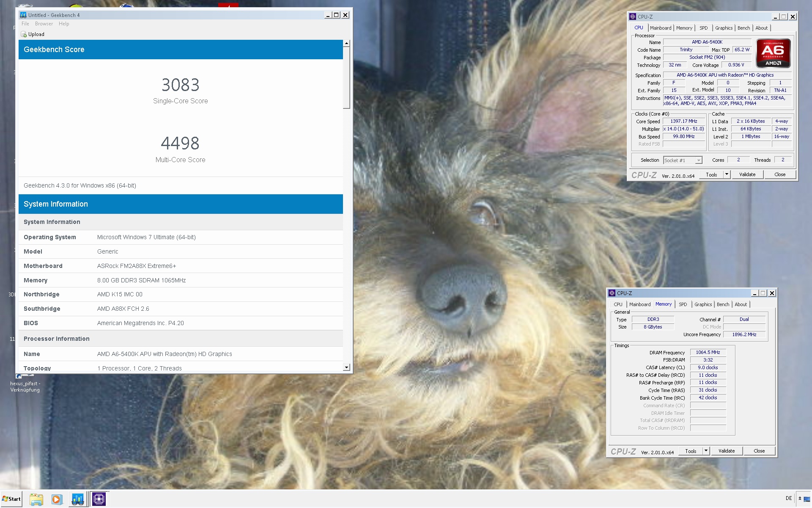Open Mainboard tab in lower CPU-Z window
This screenshot has width=812, height=508.
point(640,304)
